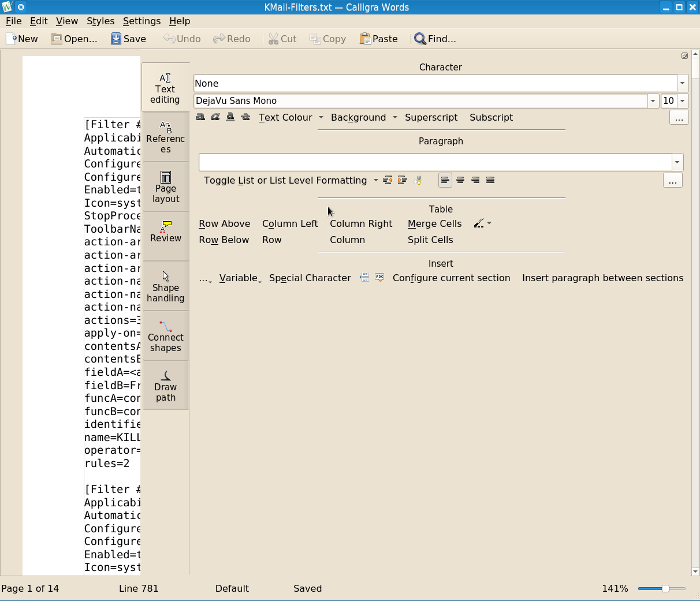Open the File menu
700x601 pixels.
[x=13, y=21]
